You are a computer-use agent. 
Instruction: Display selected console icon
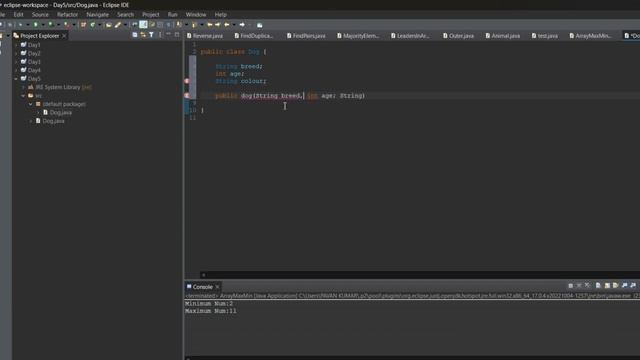point(633,285)
